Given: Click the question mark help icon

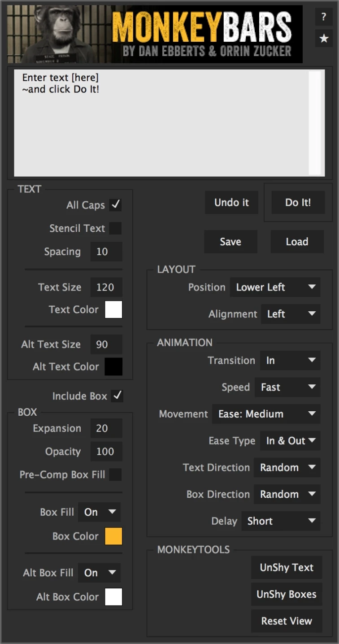Looking at the screenshot, I should click(x=324, y=17).
